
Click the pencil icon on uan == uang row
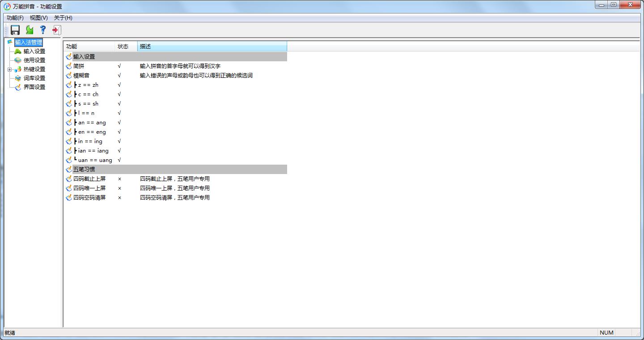point(69,160)
